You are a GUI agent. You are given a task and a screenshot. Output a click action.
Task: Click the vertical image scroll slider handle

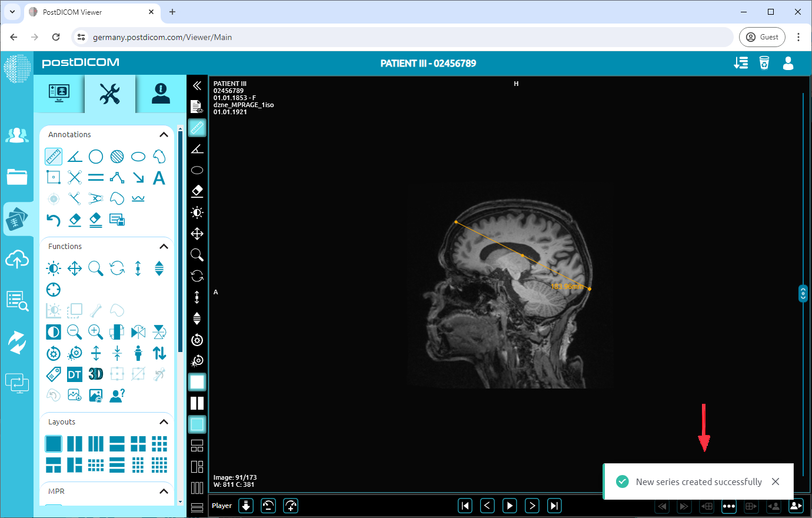click(803, 293)
